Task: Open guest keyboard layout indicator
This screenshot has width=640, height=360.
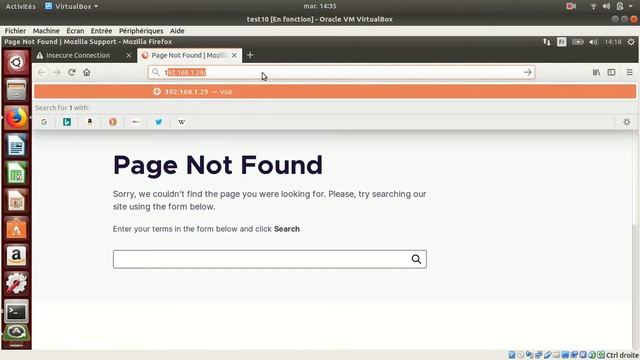Action: 562,42
